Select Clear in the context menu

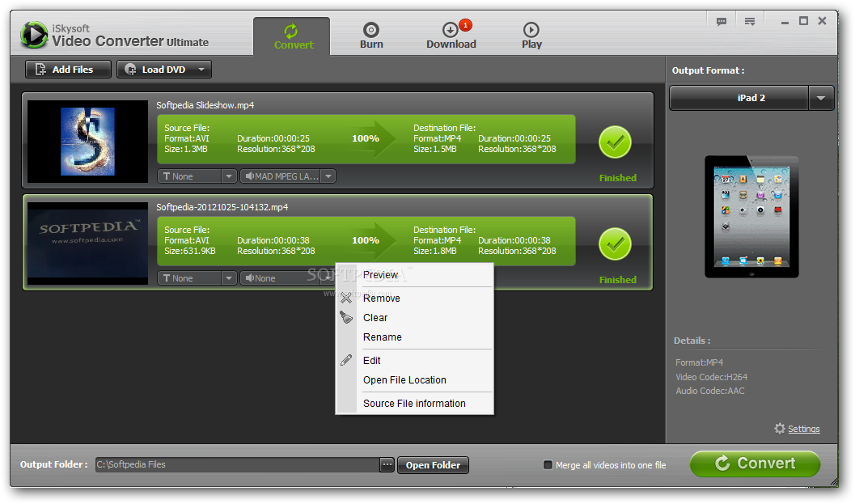click(375, 317)
